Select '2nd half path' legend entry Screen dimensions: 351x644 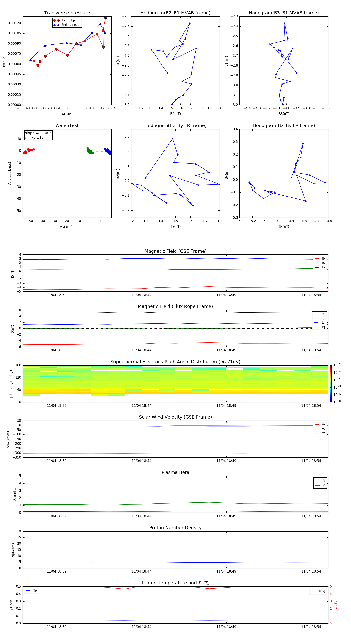click(x=67, y=25)
